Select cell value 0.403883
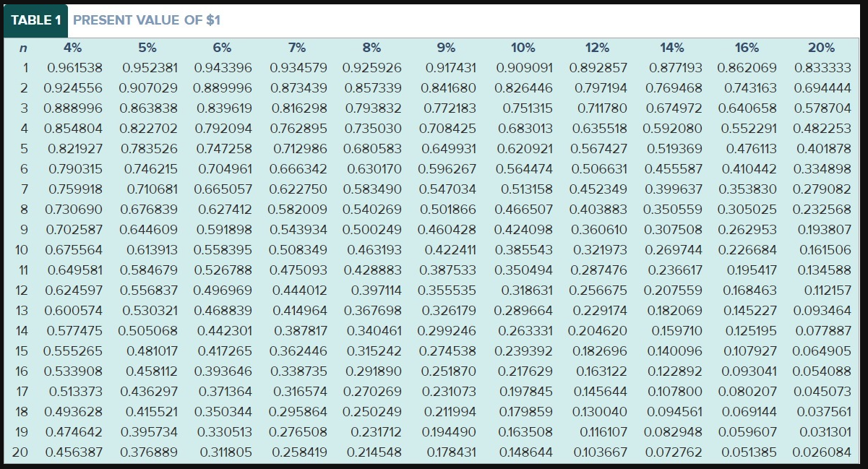Viewport: 868px width, 469px height. [598, 210]
